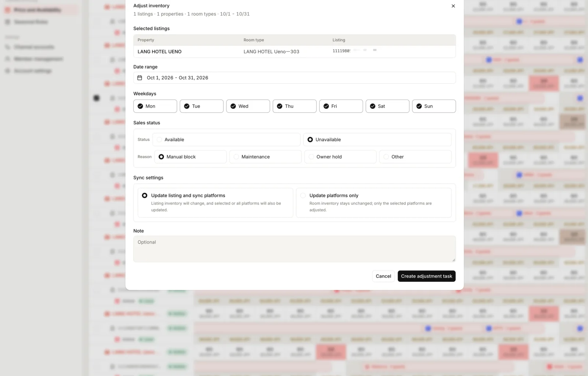Choose Owner hold as reason
This screenshot has width=588, height=376.
coord(340,157)
